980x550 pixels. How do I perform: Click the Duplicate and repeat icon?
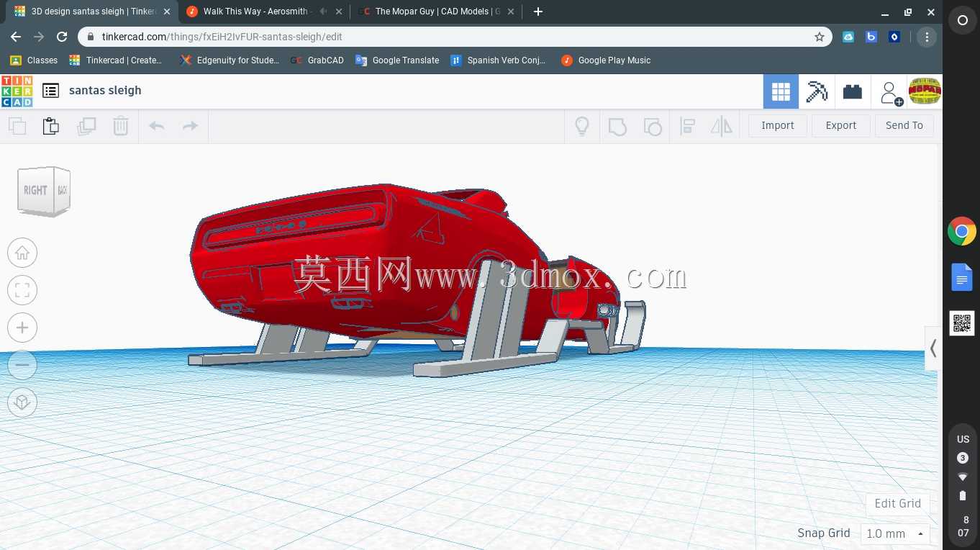point(86,126)
